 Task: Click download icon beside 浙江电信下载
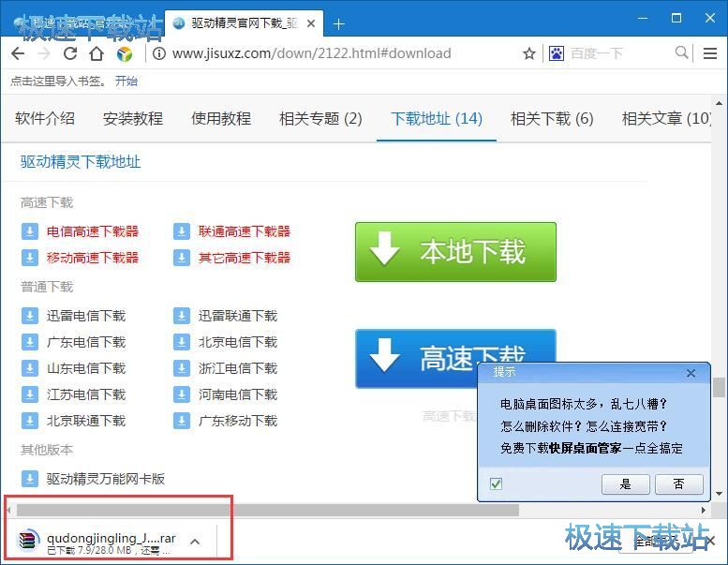click(182, 368)
